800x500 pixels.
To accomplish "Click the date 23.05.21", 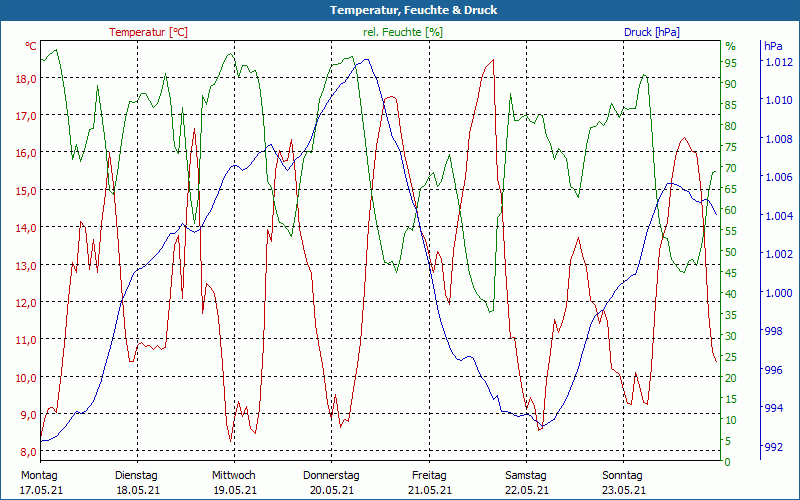I will click(x=624, y=490).
